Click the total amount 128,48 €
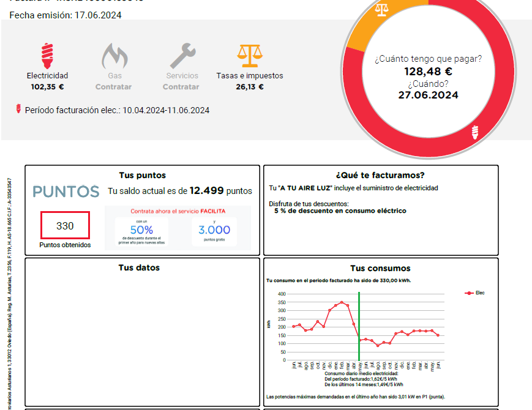The height and width of the screenshot is (410, 532). (428, 72)
